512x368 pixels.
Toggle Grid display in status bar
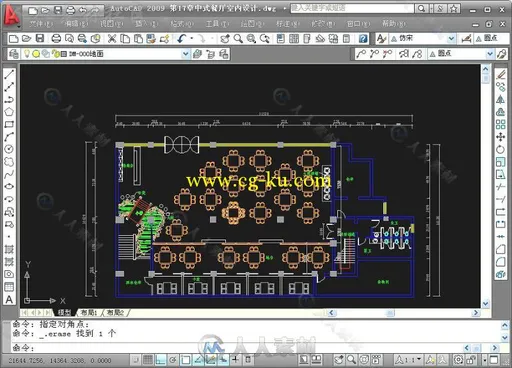click(148, 360)
